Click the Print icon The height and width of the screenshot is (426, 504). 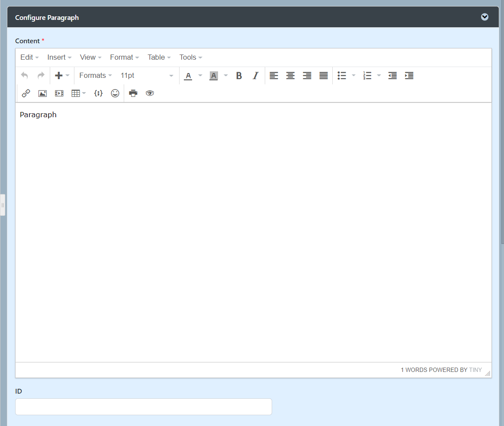(133, 93)
